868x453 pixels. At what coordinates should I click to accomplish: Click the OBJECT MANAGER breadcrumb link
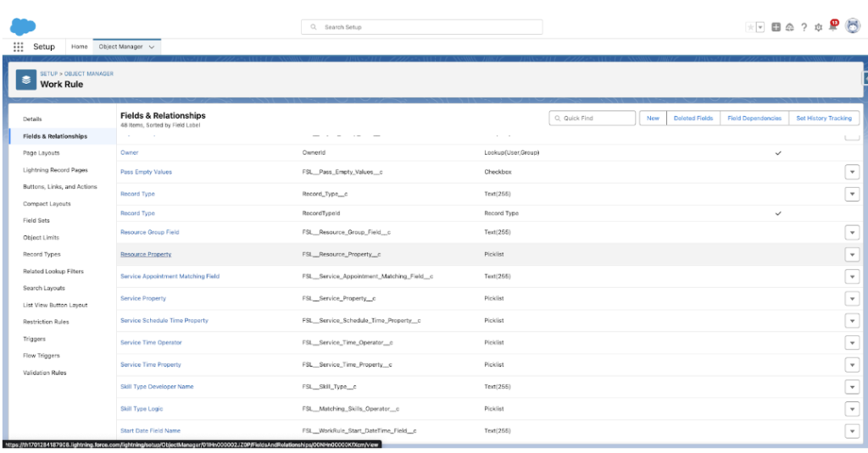point(88,74)
